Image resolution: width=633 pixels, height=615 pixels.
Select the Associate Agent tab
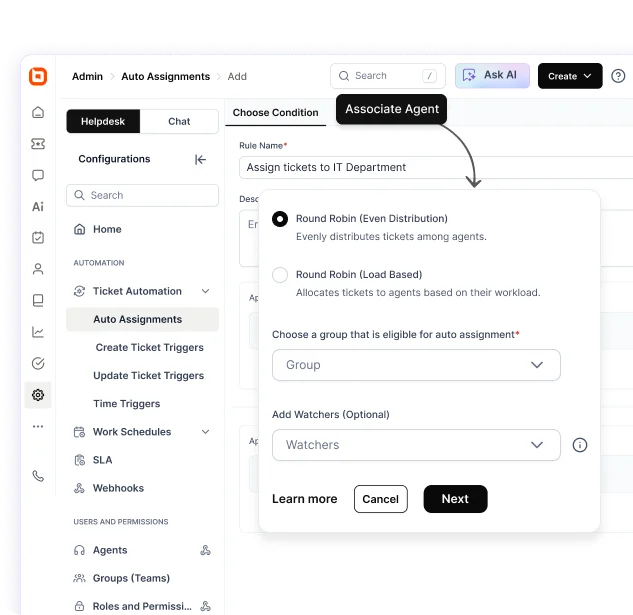point(391,109)
